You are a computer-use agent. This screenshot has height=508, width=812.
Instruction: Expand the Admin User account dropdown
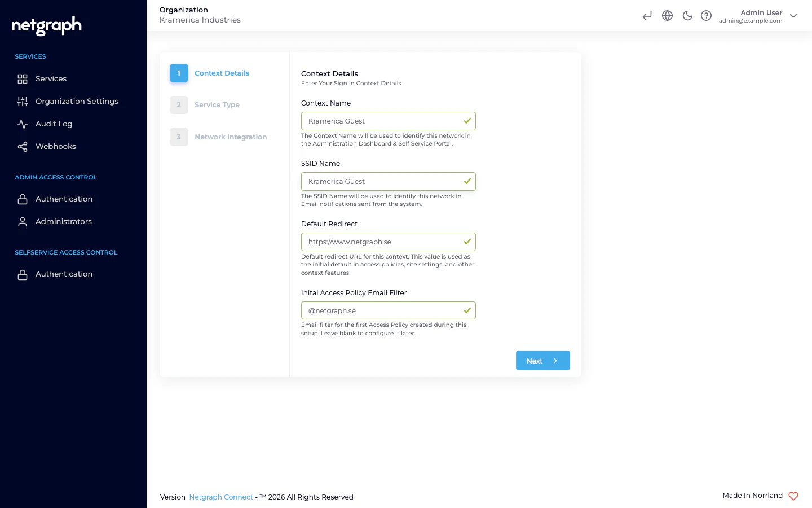(793, 16)
